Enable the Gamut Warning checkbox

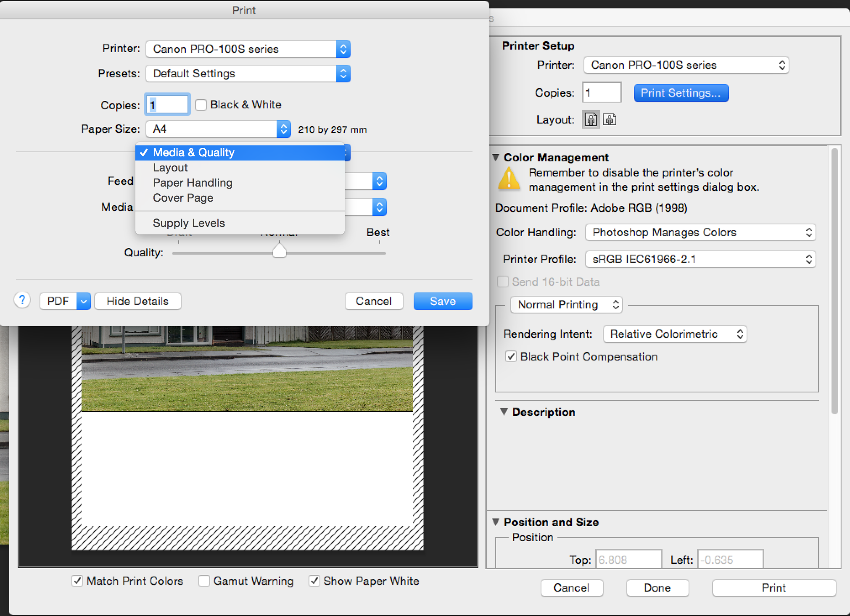(204, 581)
